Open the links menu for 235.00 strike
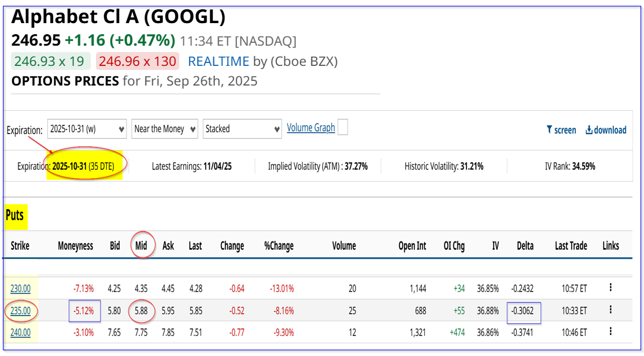Viewport: 644px width, 356px height. [610, 310]
